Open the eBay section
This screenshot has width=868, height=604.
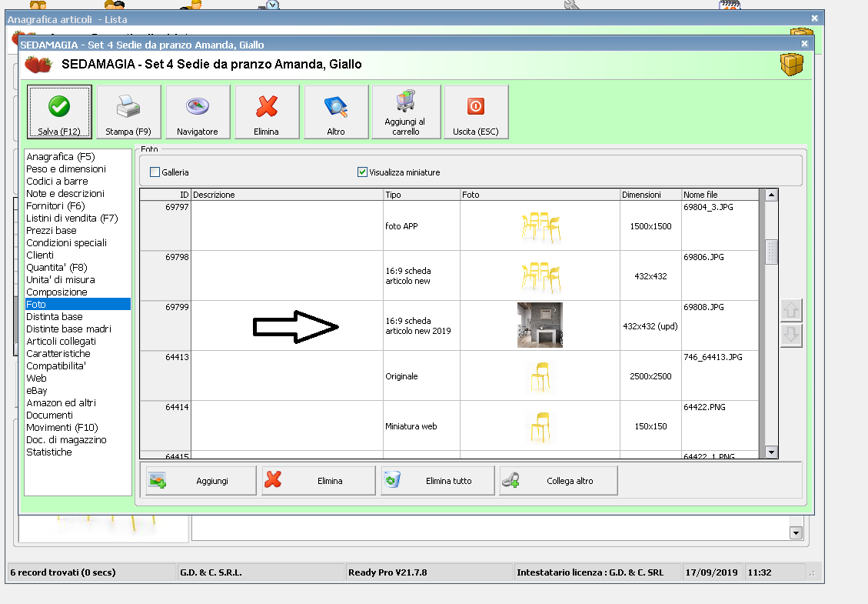point(37,391)
